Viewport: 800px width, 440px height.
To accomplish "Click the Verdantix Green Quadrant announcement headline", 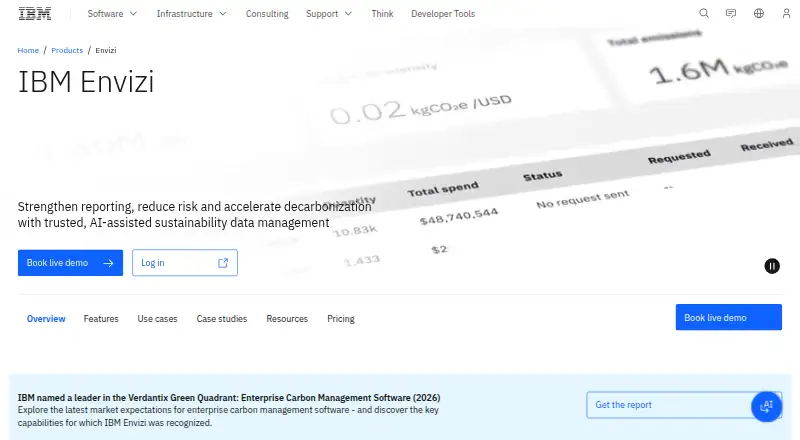I will (229, 398).
